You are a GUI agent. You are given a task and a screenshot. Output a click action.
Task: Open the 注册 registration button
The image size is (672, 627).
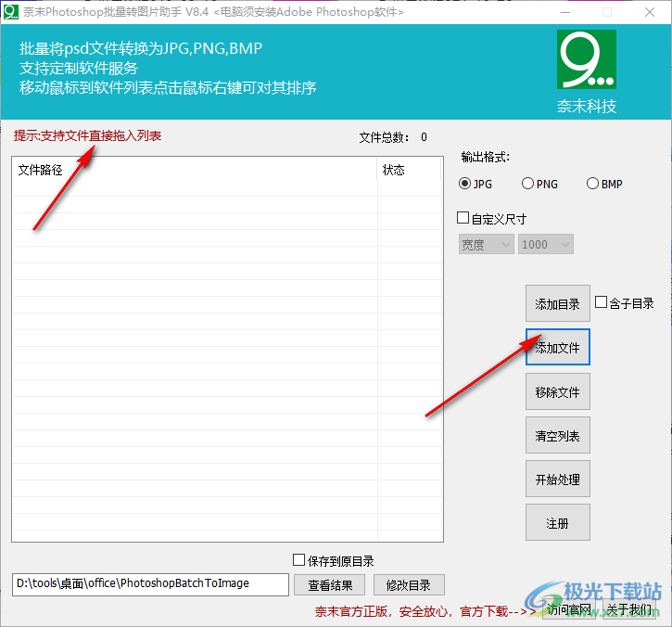click(x=558, y=522)
